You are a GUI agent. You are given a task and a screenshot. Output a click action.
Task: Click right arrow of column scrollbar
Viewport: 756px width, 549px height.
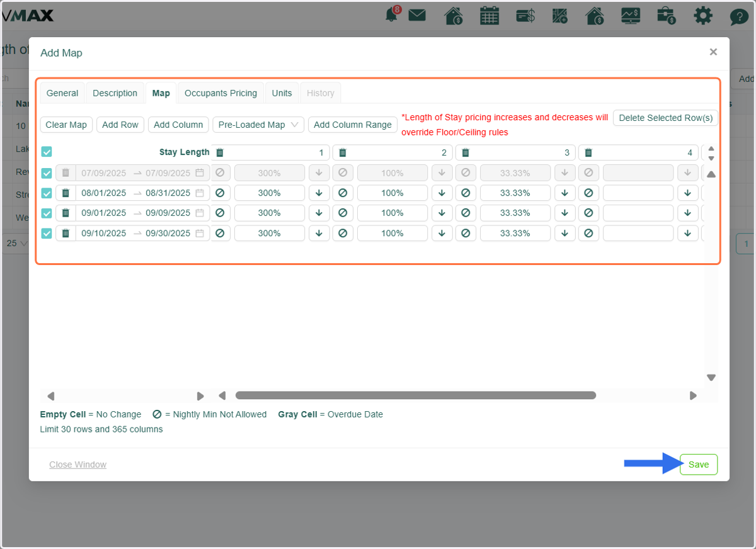click(693, 396)
